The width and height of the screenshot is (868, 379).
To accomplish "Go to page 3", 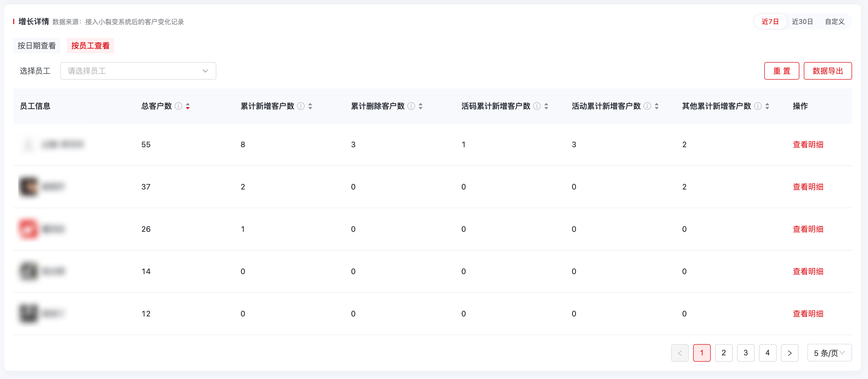I will pyautogui.click(x=745, y=353).
